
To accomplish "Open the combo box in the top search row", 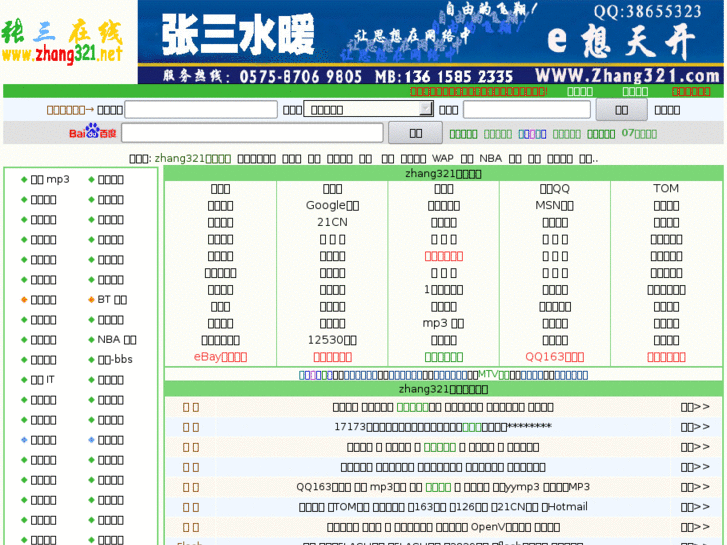I will click(x=369, y=110).
